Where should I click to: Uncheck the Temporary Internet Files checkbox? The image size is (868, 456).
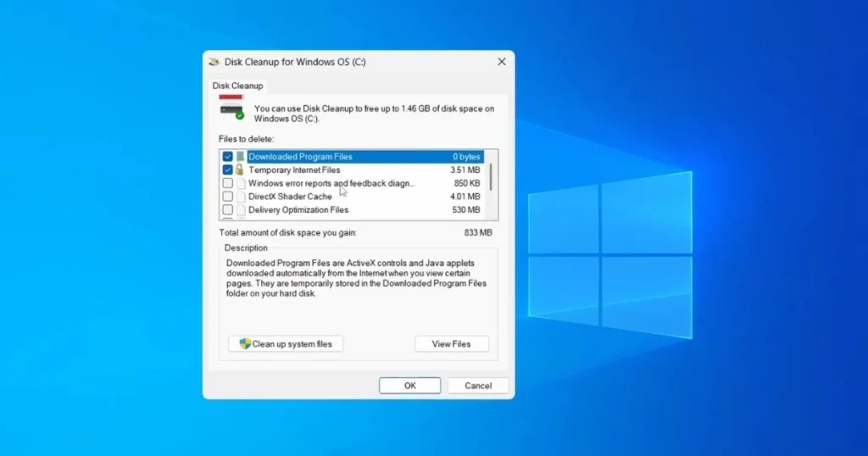227,170
